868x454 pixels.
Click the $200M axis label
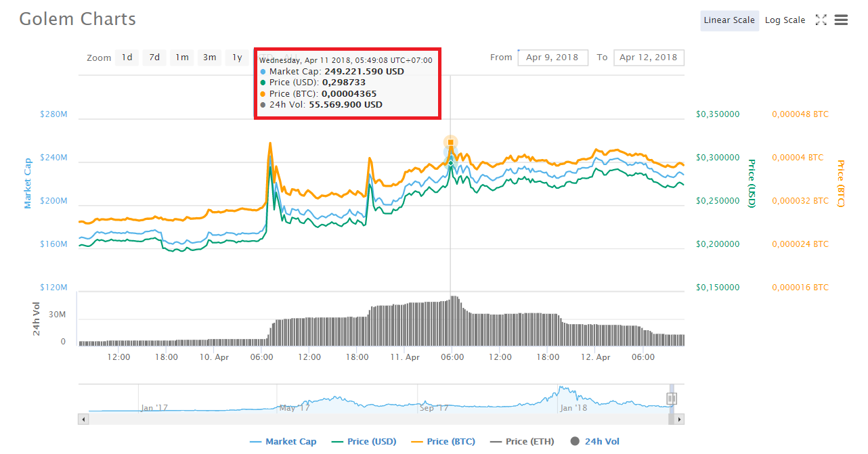point(54,201)
